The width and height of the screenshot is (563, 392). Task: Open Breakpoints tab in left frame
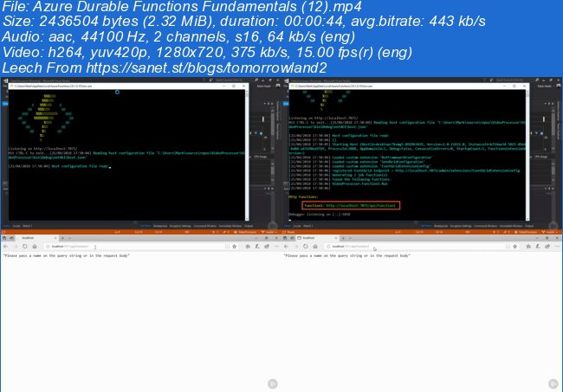click(x=160, y=226)
